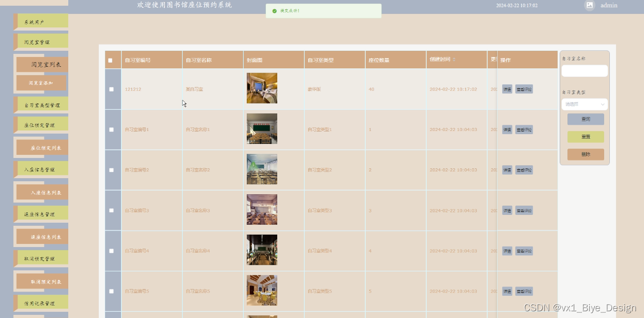Click the sort arrows on 创建时间 column

(454, 60)
